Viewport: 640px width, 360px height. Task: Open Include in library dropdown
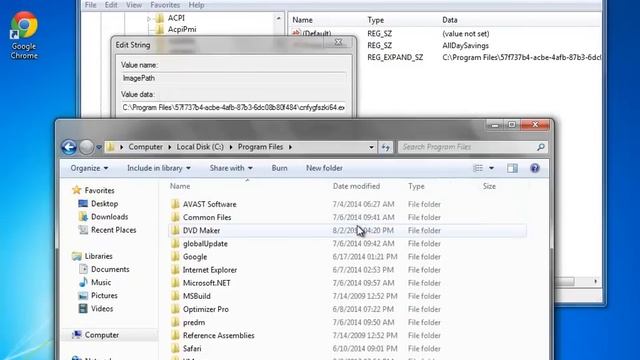[x=159, y=168]
